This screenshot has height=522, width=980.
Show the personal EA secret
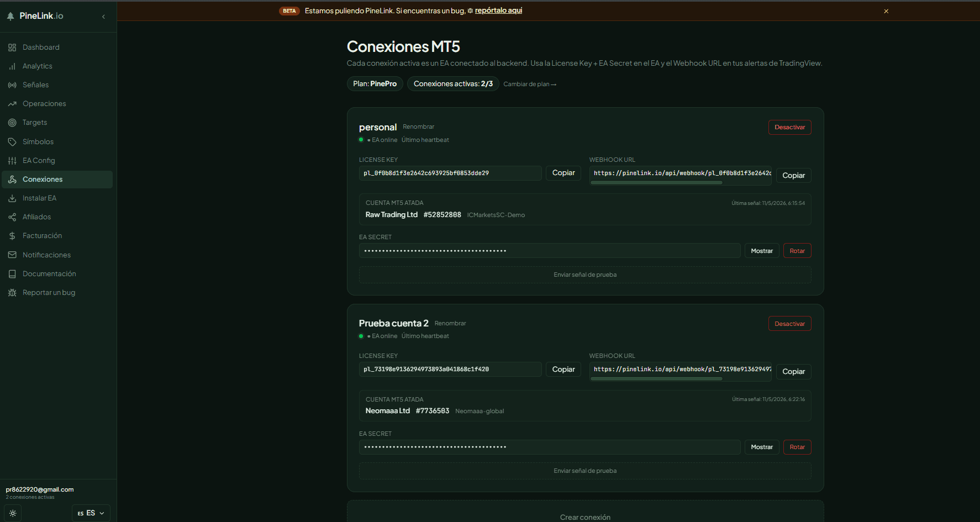762,251
